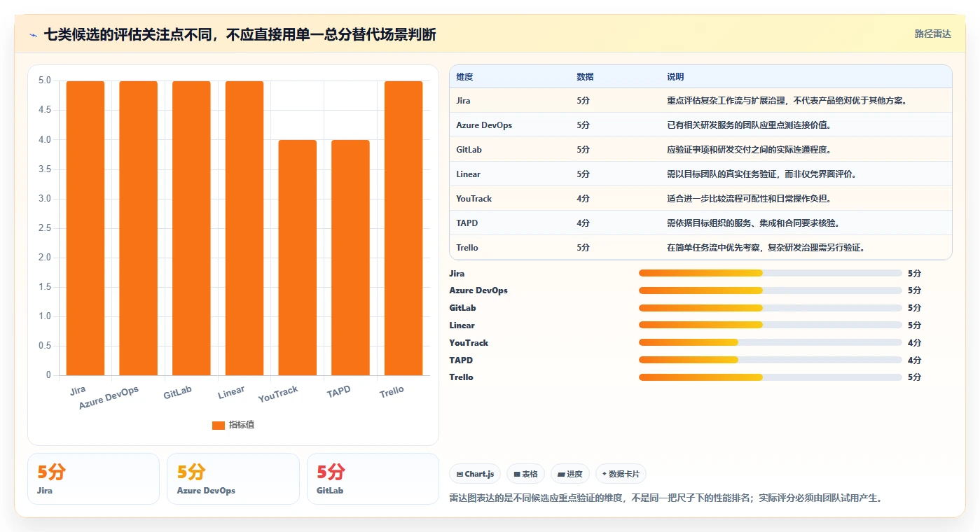
Task: Click the orange 指标值 legend swatch
Action: (219, 425)
